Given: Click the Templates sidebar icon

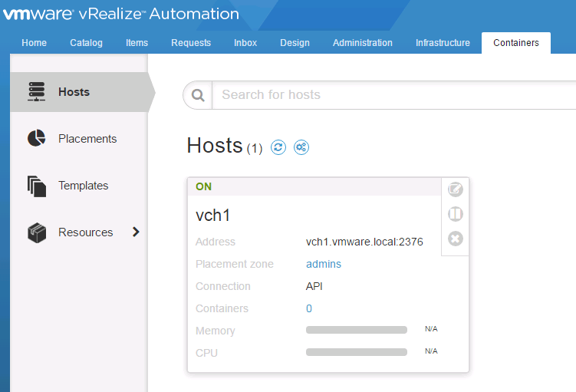Looking at the screenshot, I should 37,186.
